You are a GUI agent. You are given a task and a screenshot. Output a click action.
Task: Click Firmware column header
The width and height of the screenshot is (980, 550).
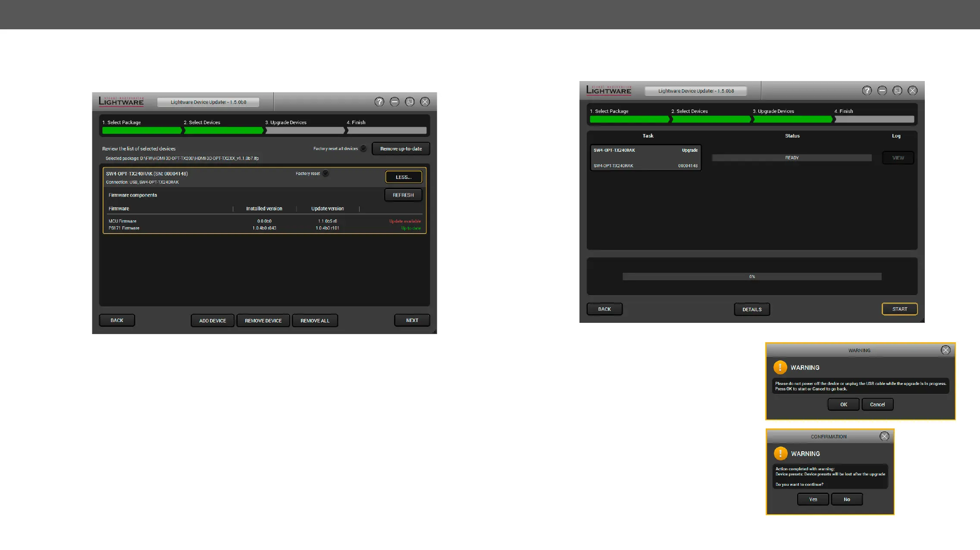[x=119, y=209]
